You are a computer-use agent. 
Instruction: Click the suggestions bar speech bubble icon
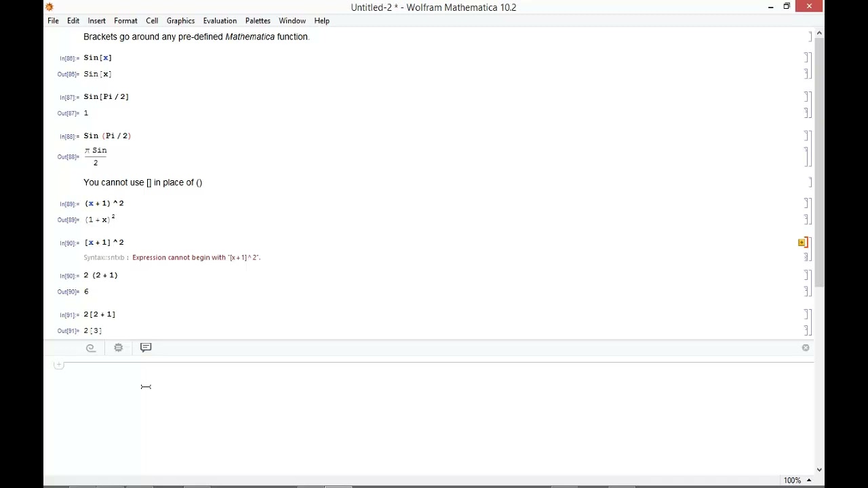146,348
